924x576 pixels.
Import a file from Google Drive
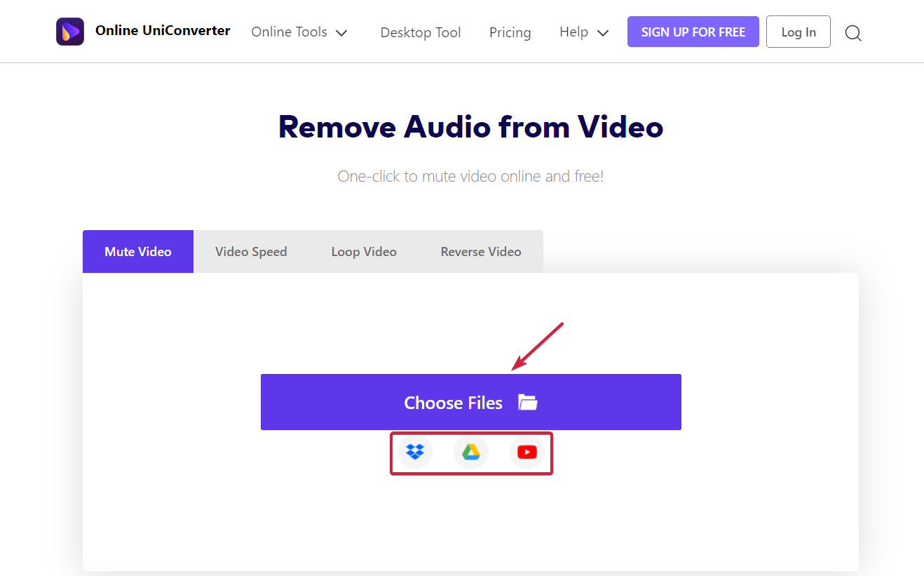(471, 453)
